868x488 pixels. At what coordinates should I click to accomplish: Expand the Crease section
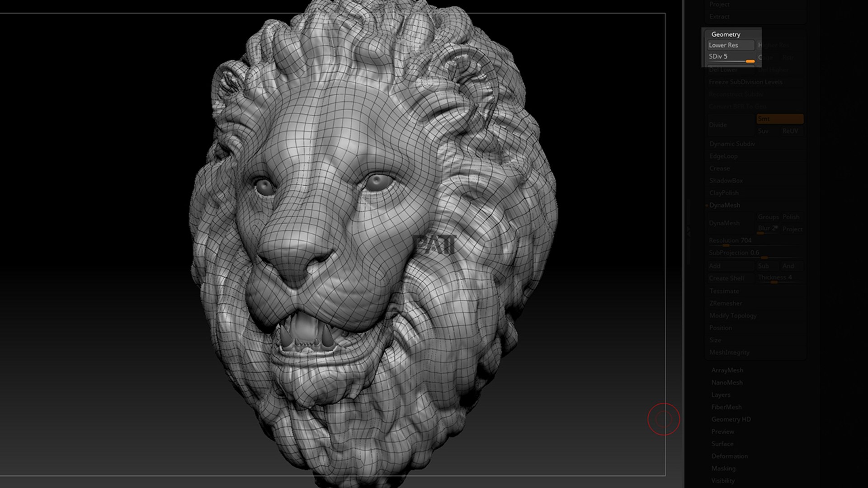point(720,168)
